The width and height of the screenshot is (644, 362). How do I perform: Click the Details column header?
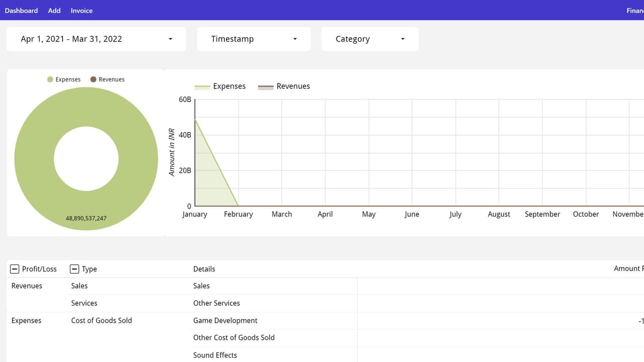click(204, 269)
